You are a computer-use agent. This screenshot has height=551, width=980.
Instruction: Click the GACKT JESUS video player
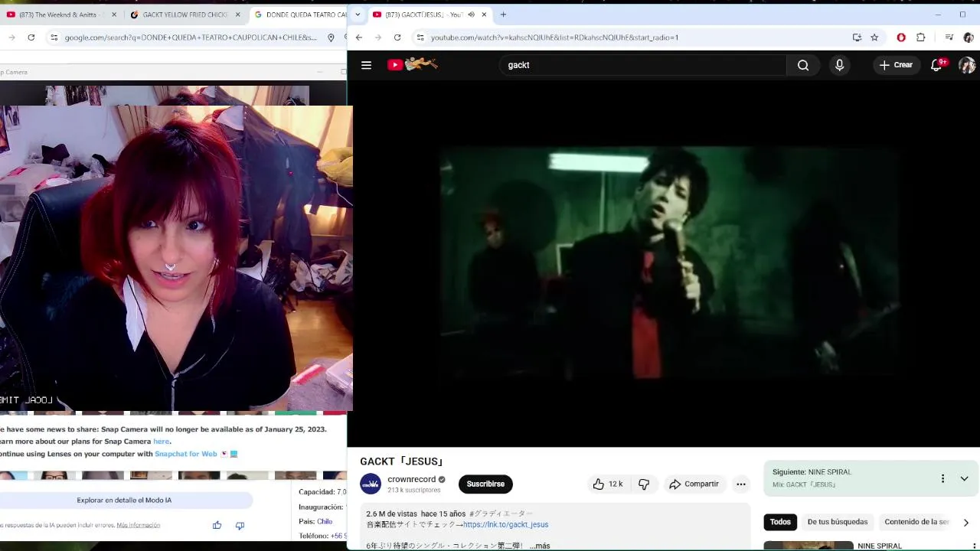(x=663, y=262)
